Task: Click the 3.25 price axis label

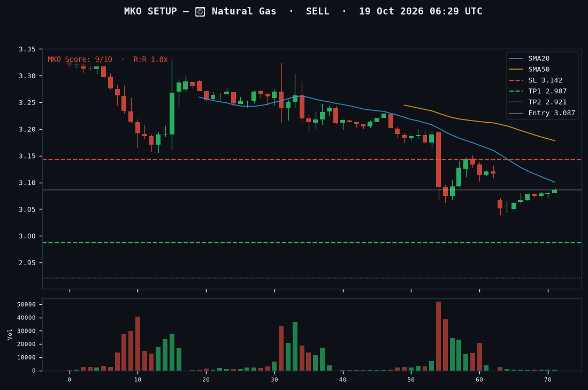Action: click(27, 102)
